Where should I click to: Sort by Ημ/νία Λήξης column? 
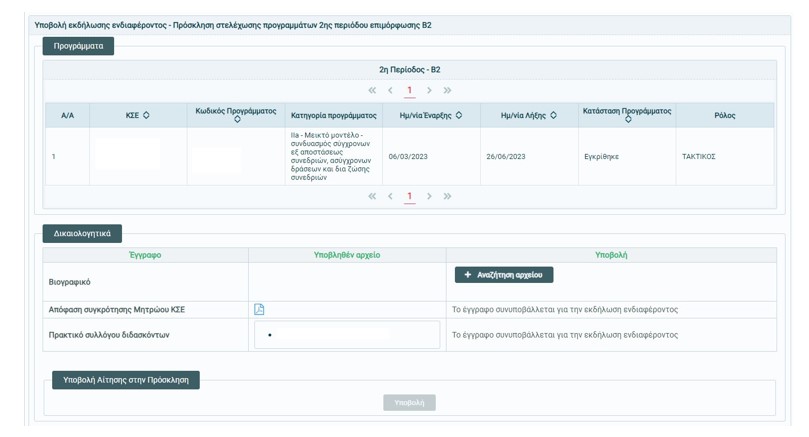coord(554,116)
